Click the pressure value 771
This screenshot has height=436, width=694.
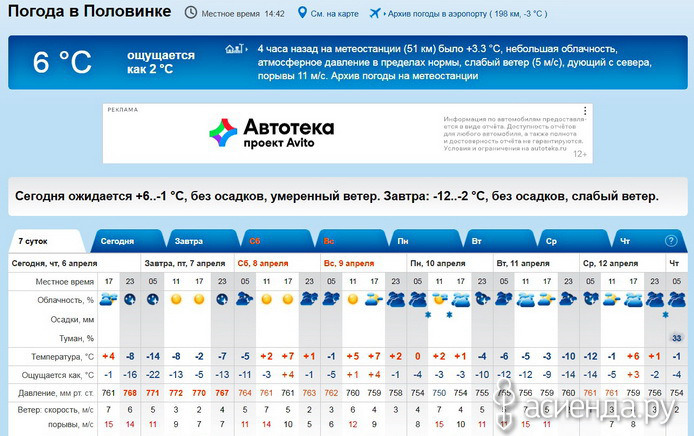tap(153, 393)
